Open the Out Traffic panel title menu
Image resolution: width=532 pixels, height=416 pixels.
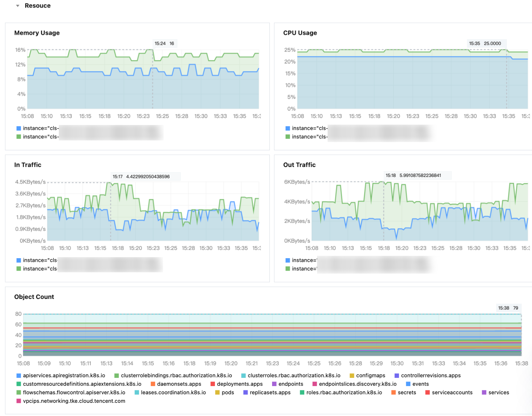[299, 165]
